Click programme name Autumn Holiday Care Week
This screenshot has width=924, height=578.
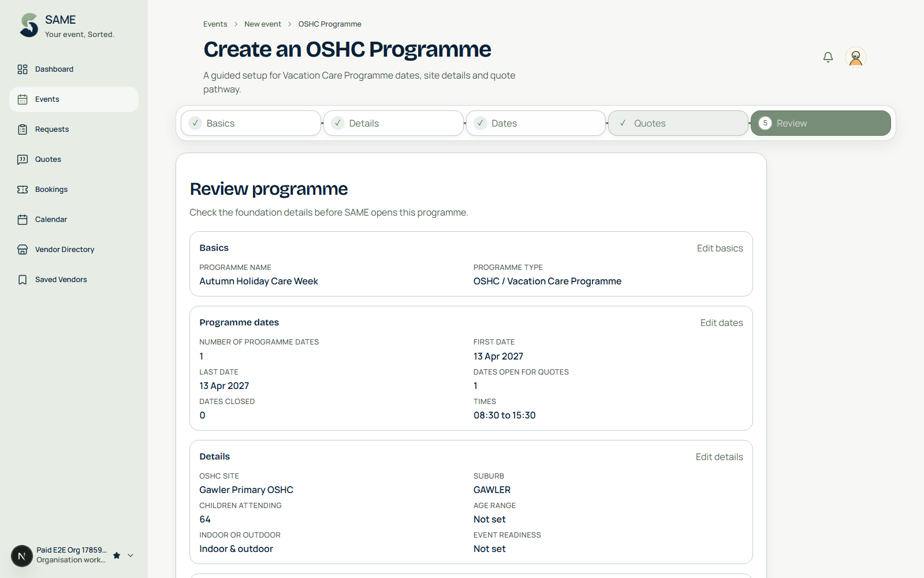click(259, 281)
